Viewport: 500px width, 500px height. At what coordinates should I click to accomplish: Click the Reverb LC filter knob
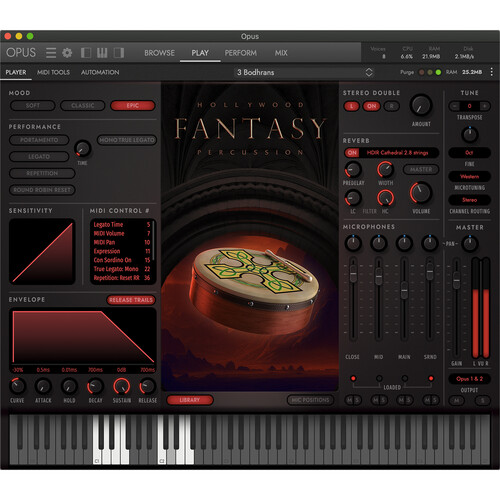coord(353,198)
